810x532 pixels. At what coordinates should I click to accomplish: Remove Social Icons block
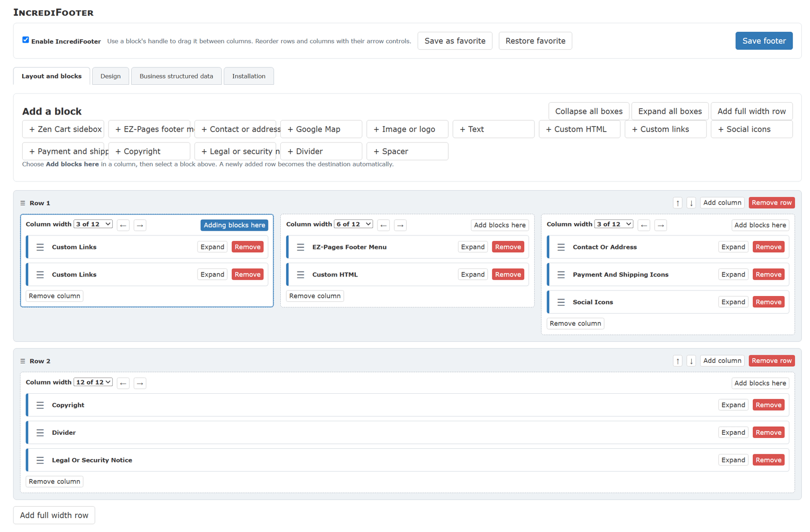[x=768, y=302]
